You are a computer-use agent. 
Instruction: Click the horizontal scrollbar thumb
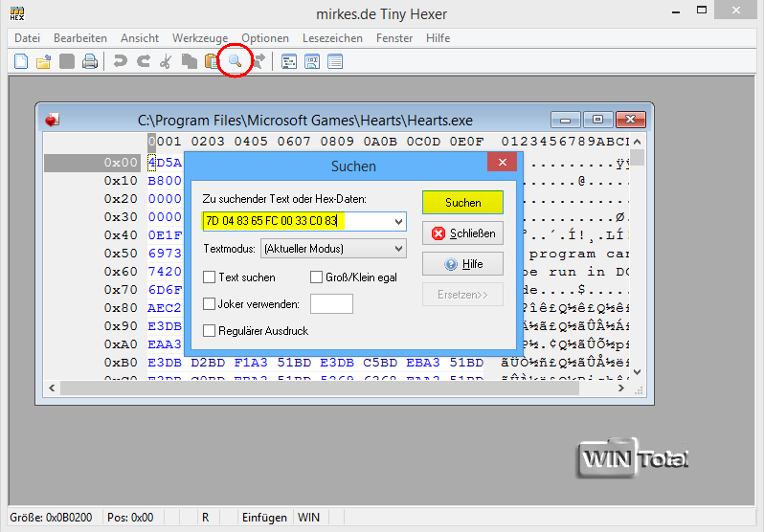(319, 388)
